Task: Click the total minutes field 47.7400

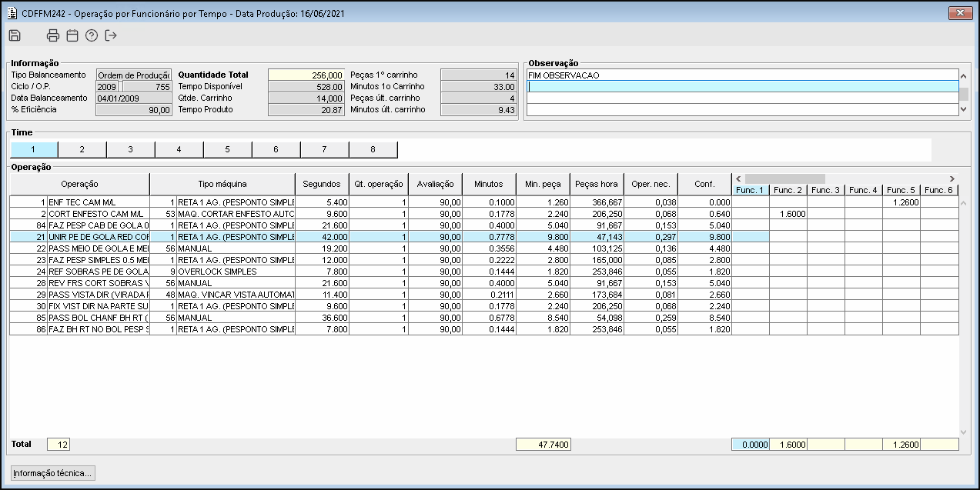Action: [543, 444]
